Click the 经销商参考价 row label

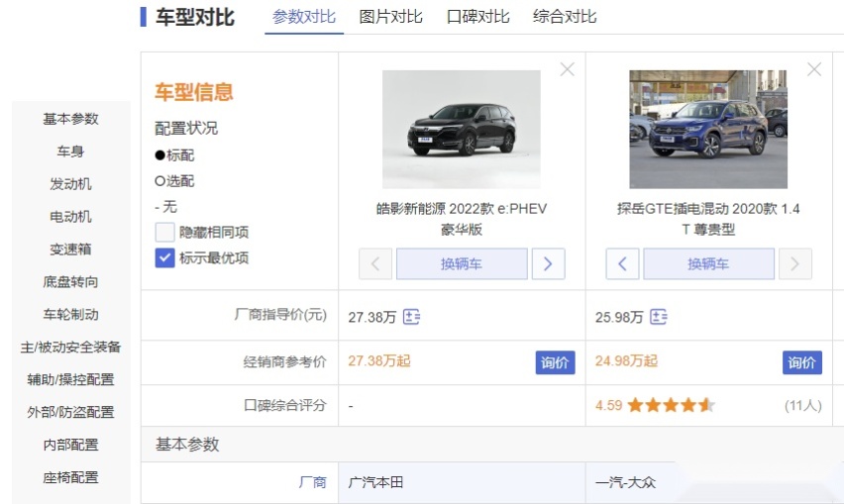(284, 362)
